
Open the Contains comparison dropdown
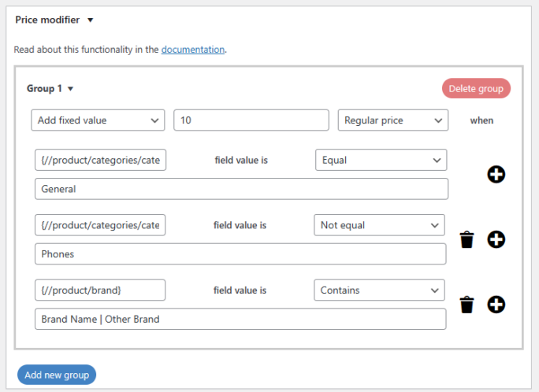point(379,290)
